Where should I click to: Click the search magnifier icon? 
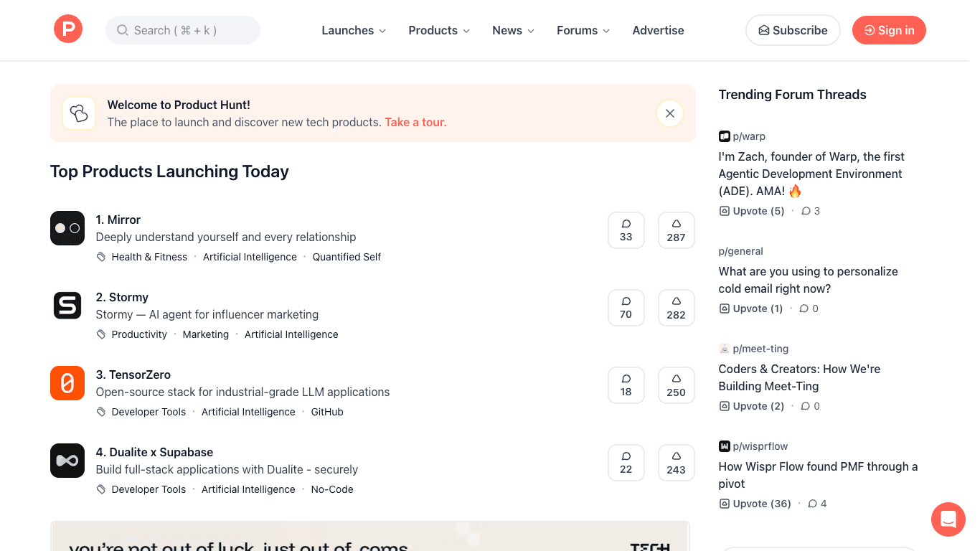122,30
